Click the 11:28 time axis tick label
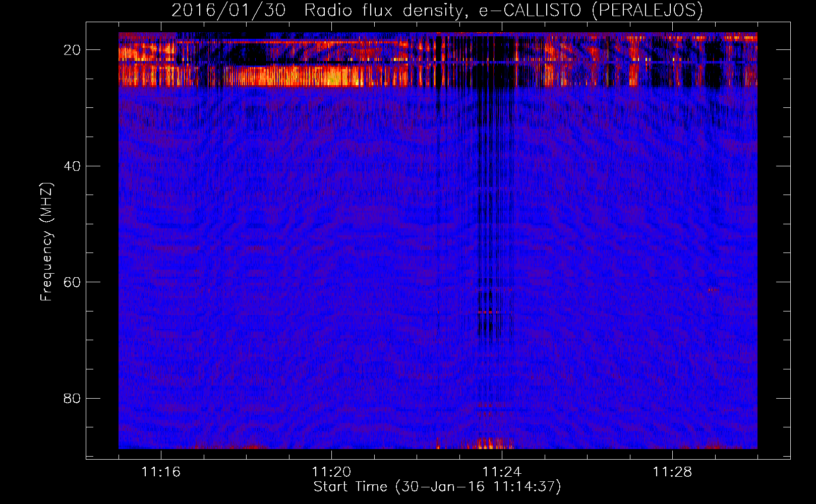This screenshot has height=504, width=816. coord(672,472)
